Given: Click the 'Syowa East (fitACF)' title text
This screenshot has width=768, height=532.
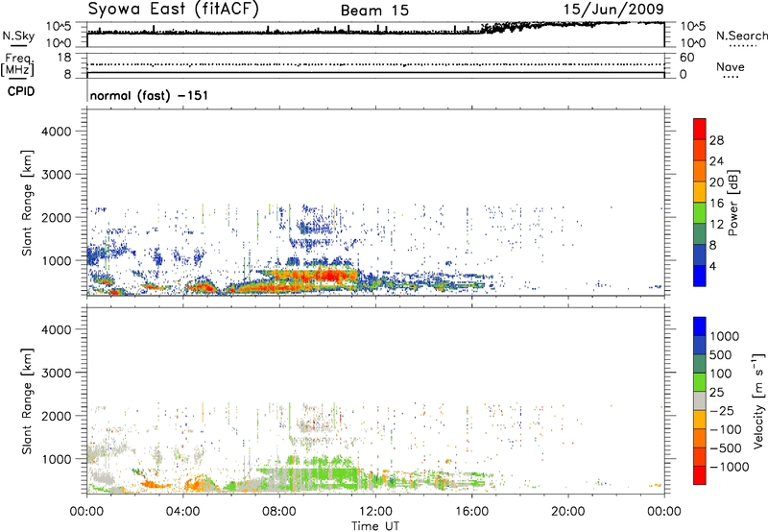Looking at the screenshot, I should [x=173, y=10].
